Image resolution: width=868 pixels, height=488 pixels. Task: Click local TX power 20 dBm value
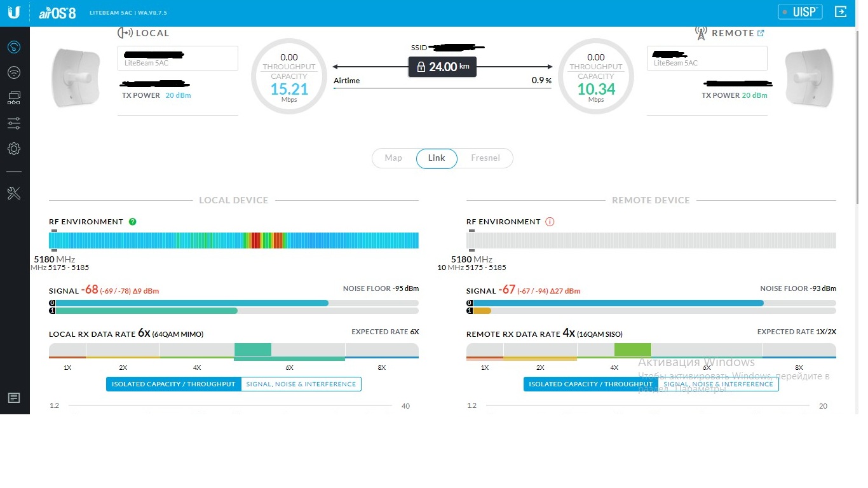pos(179,95)
